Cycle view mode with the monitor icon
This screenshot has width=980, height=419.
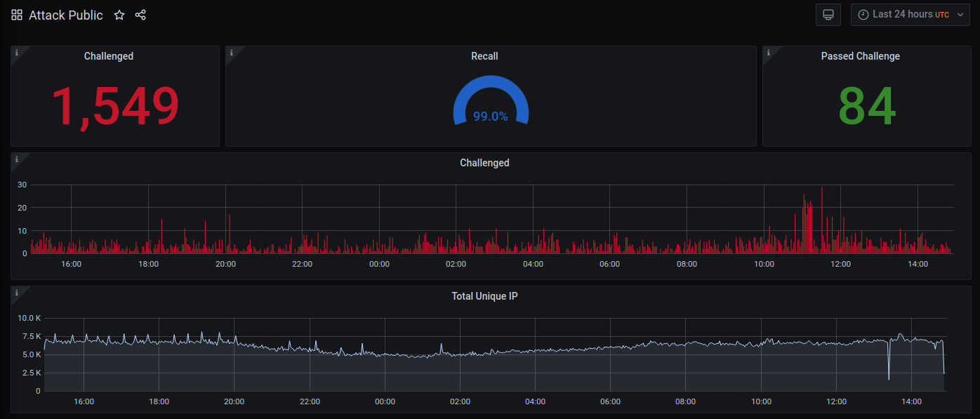click(828, 15)
